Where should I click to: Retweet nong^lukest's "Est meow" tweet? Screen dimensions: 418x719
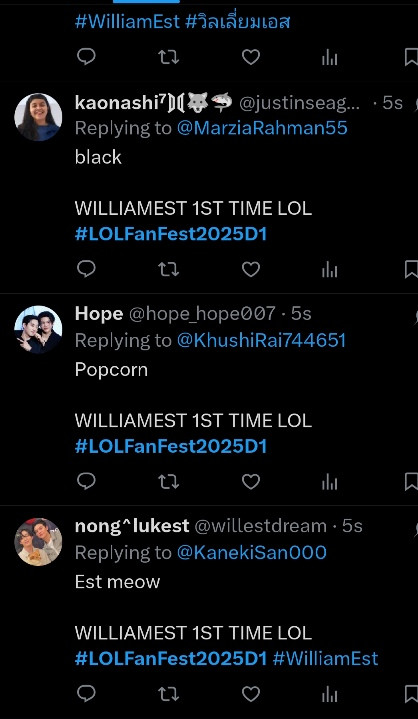tap(168, 694)
